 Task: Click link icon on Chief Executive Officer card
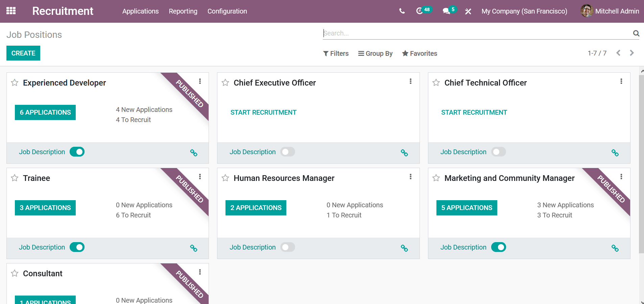pos(404,153)
